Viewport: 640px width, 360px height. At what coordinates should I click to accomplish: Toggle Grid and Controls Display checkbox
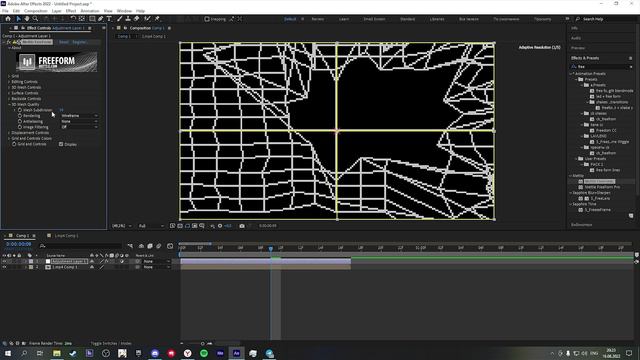61,144
